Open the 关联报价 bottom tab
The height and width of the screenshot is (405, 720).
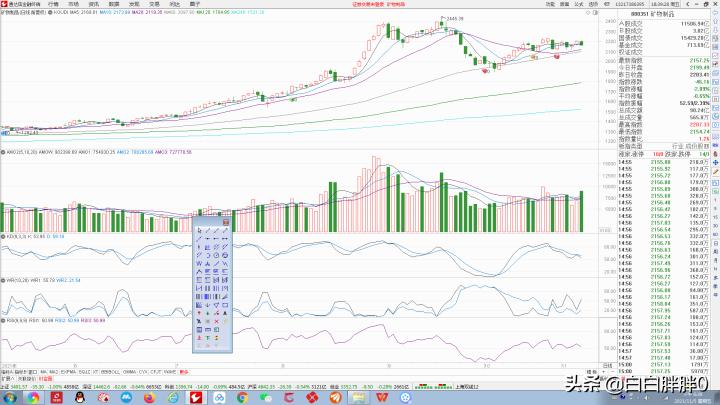tap(27, 379)
